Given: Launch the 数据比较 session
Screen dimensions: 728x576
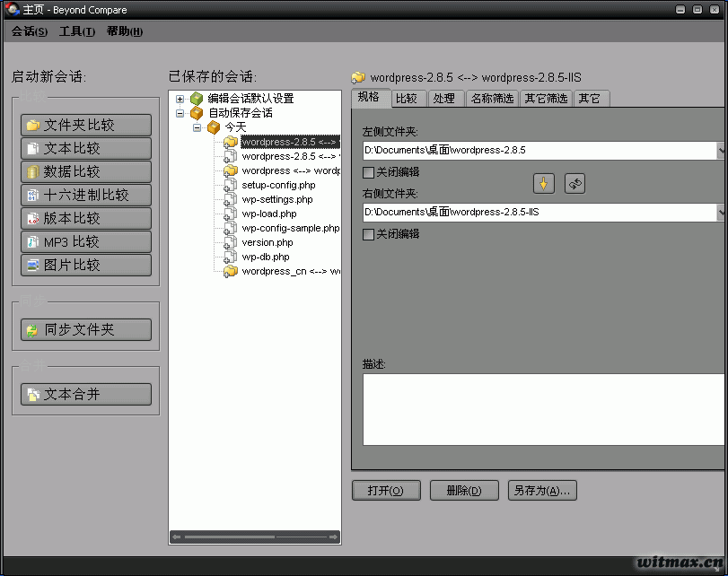Looking at the screenshot, I should (86, 171).
